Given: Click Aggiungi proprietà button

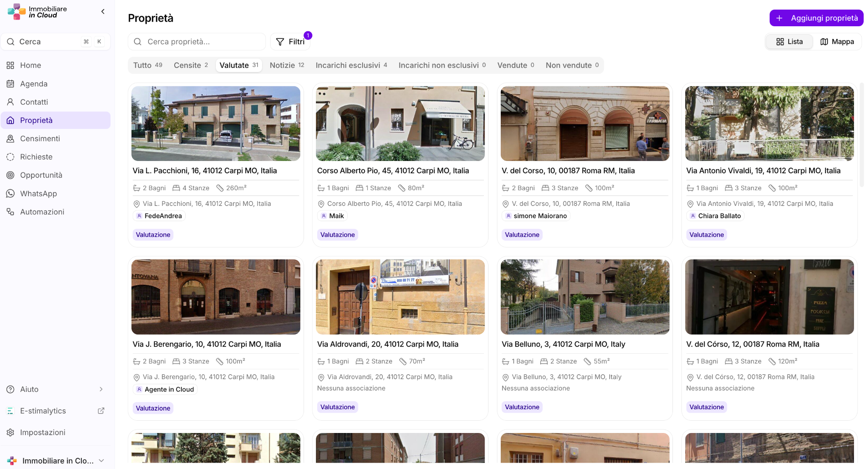Looking at the screenshot, I should click(x=816, y=18).
